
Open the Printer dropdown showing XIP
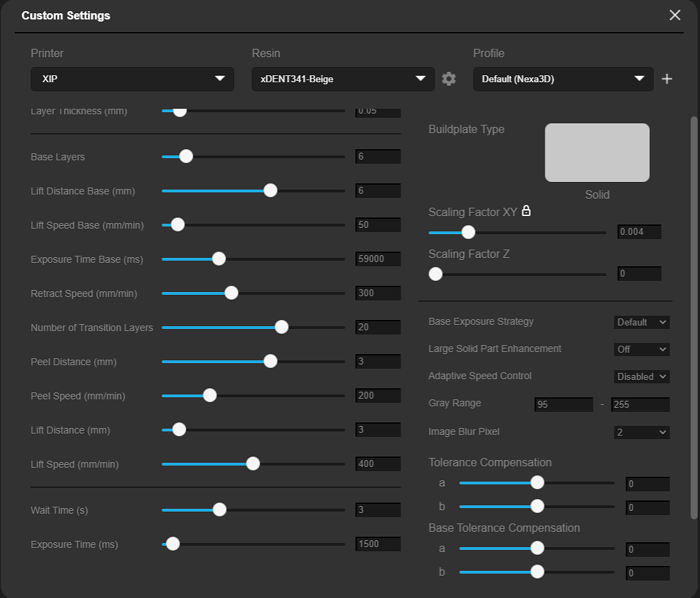132,79
